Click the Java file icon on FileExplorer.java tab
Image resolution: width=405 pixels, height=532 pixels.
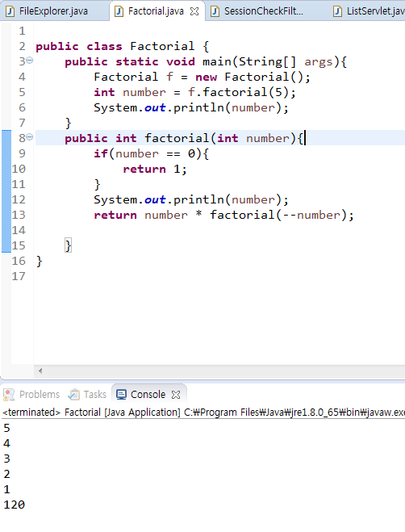click(x=10, y=11)
